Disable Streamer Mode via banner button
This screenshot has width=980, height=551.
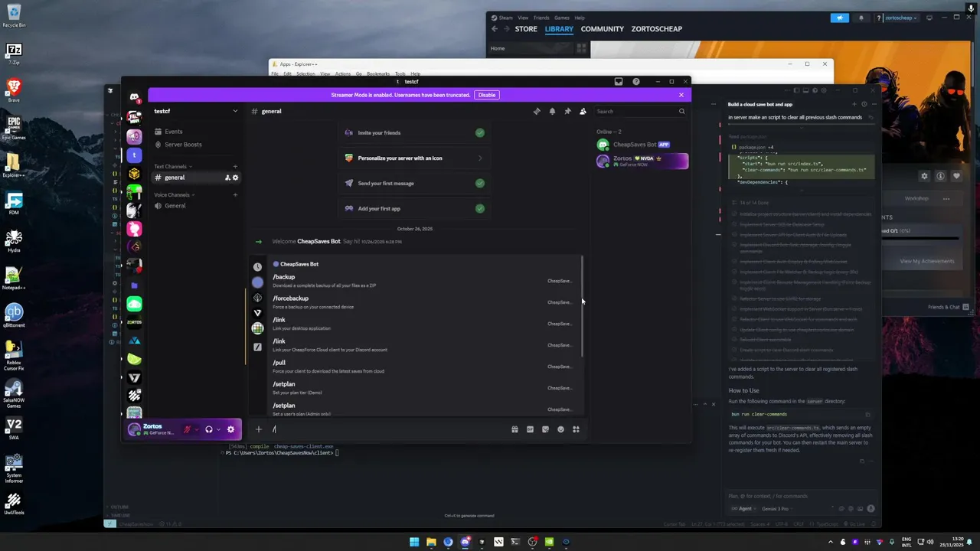[x=487, y=95]
